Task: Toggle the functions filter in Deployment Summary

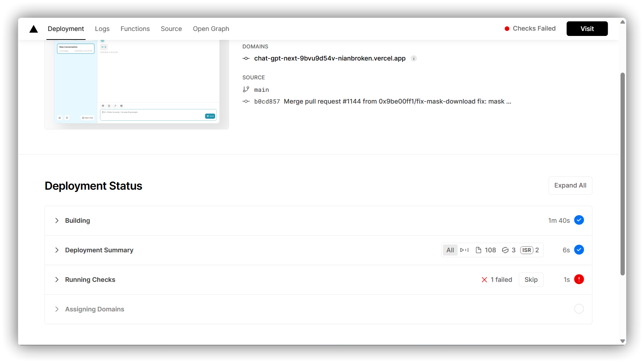Action: coord(464,250)
